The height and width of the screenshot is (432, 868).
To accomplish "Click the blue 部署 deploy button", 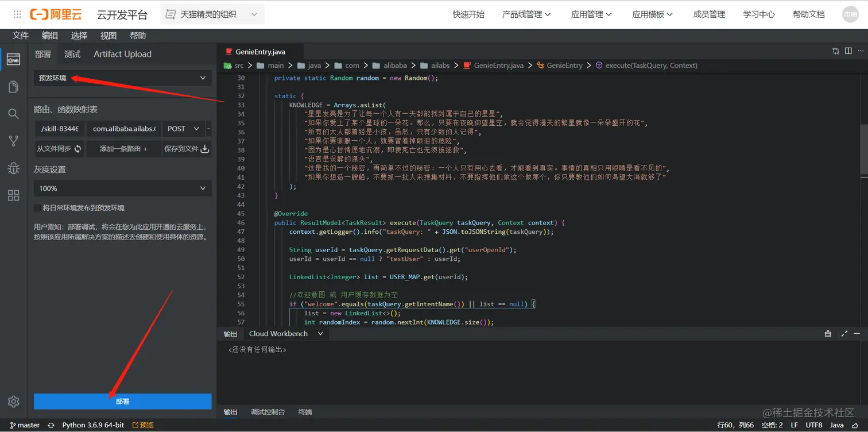I will click(122, 402).
